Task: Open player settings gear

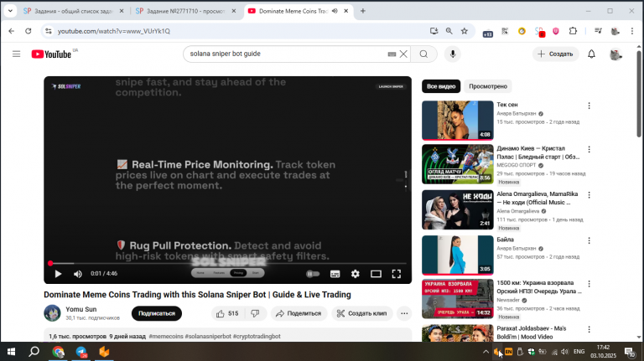Action: click(356, 274)
